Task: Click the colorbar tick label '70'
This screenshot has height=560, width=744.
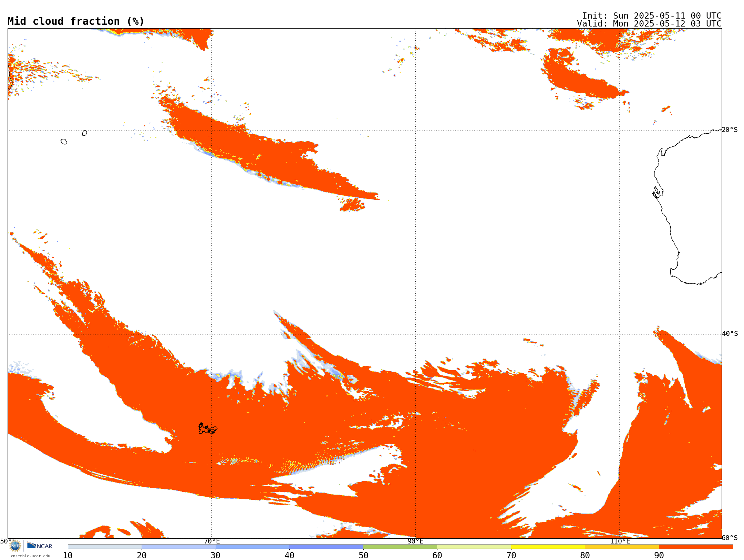Action: coord(511,556)
